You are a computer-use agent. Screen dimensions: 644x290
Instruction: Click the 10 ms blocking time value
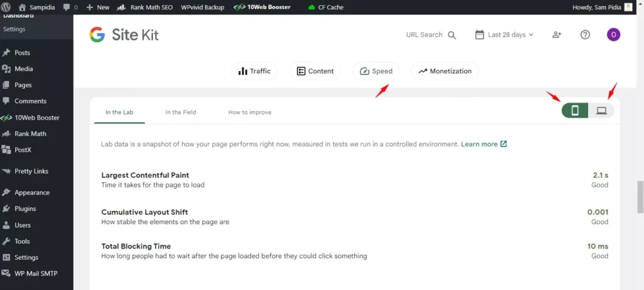pyautogui.click(x=598, y=247)
